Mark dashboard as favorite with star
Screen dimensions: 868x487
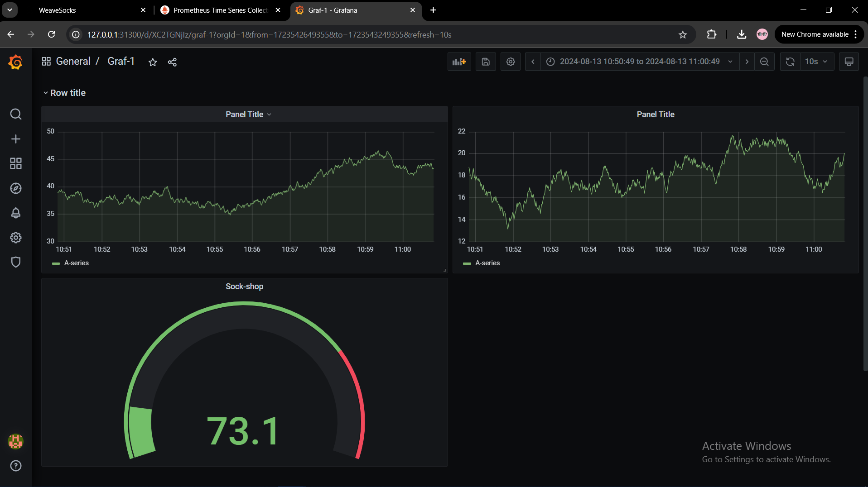[153, 62]
